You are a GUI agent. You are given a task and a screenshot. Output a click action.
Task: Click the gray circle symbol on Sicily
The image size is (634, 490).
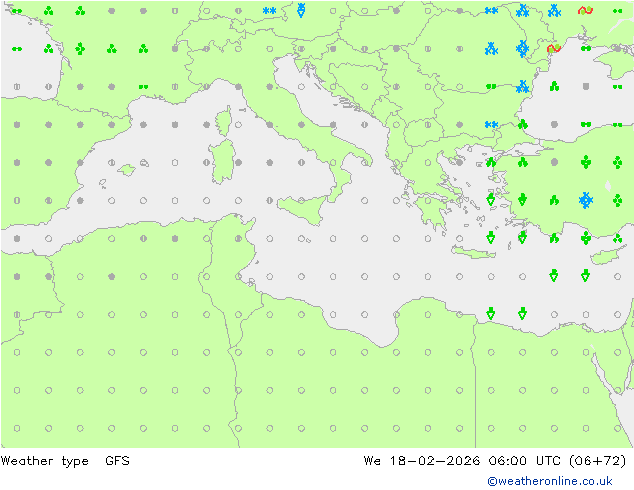click(301, 201)
